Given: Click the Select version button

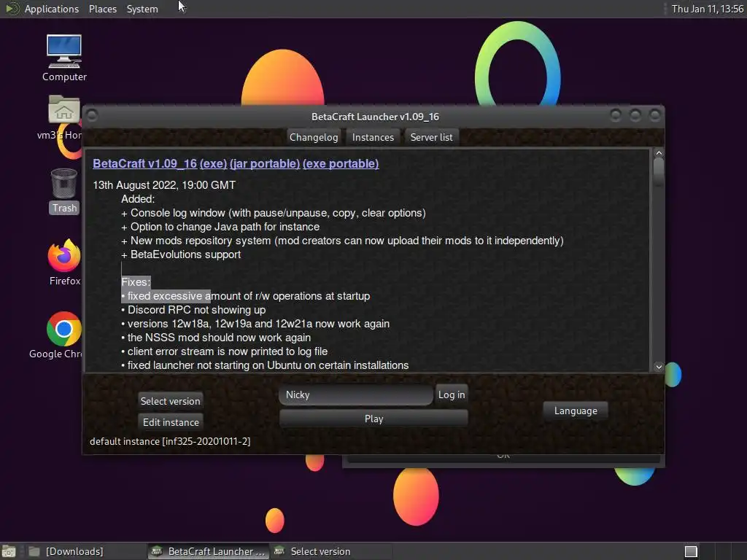Looking at the screenshot, I should click(x=170, y=401).
